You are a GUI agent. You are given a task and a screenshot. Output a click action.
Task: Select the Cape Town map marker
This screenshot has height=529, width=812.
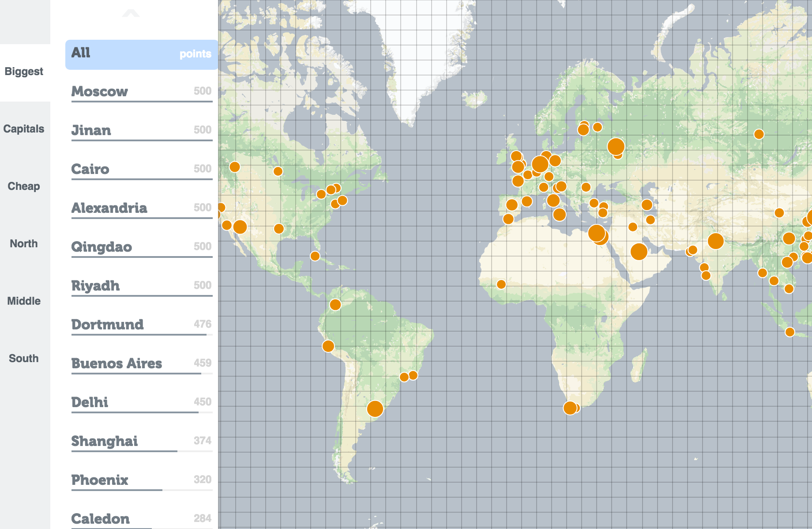coord(570,408)
